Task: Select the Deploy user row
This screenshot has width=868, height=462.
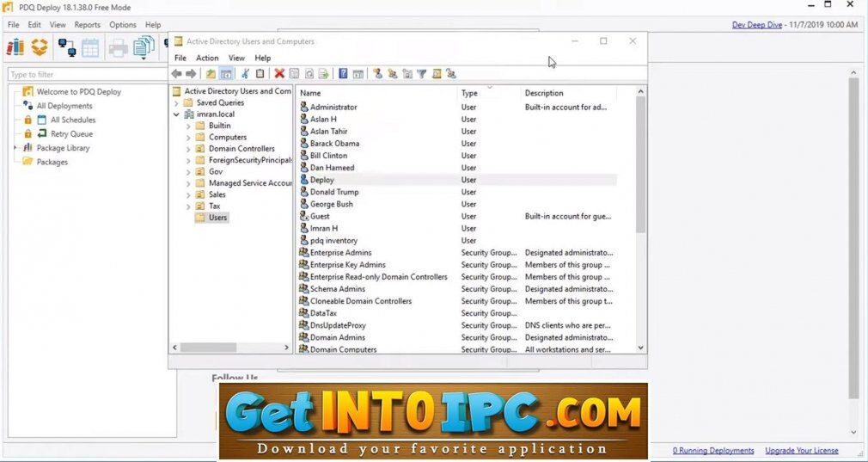Action: 457,180
